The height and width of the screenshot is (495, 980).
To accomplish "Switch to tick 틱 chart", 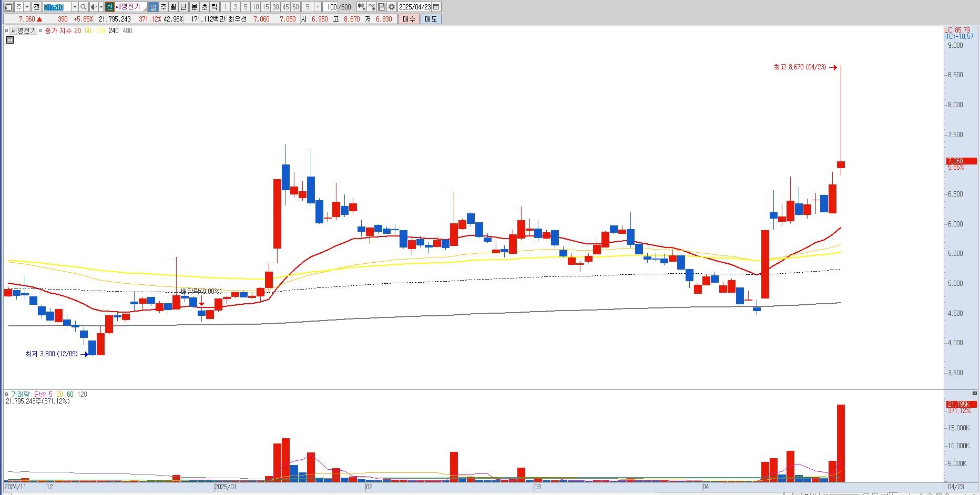I will (x=214, y=7).
